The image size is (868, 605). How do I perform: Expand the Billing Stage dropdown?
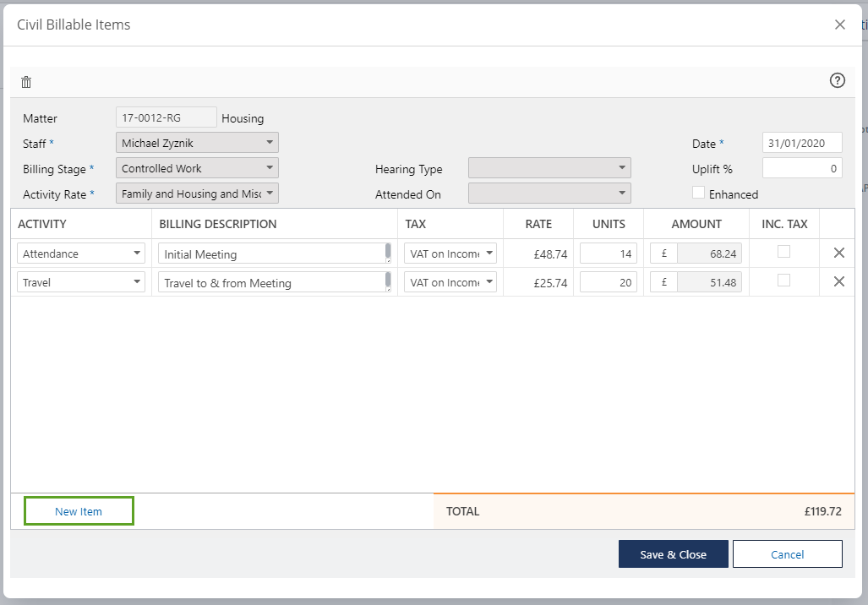click(x=197, y=168)
